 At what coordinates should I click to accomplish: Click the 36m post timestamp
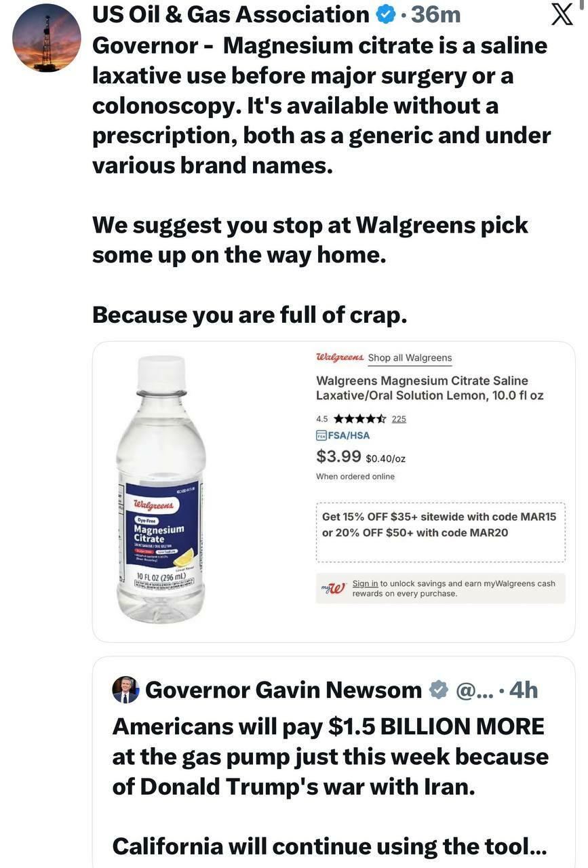click(435, 14)
